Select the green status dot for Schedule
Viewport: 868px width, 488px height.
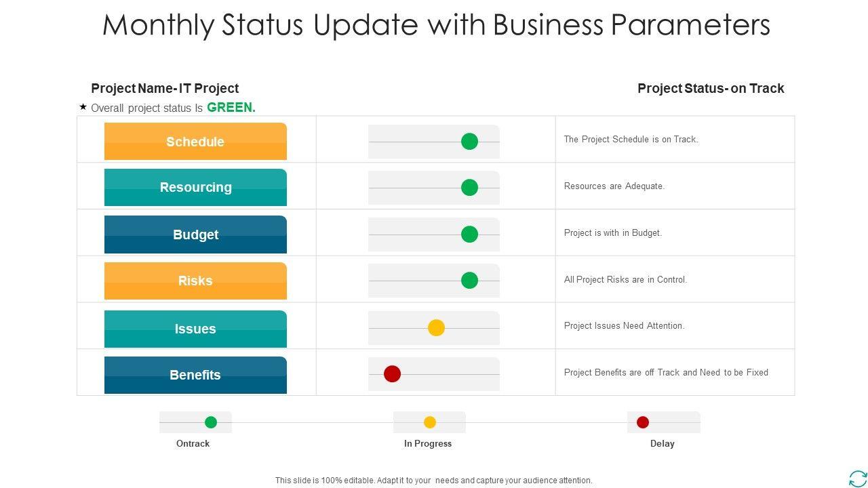pyautogui.click(x=469, y=142)
